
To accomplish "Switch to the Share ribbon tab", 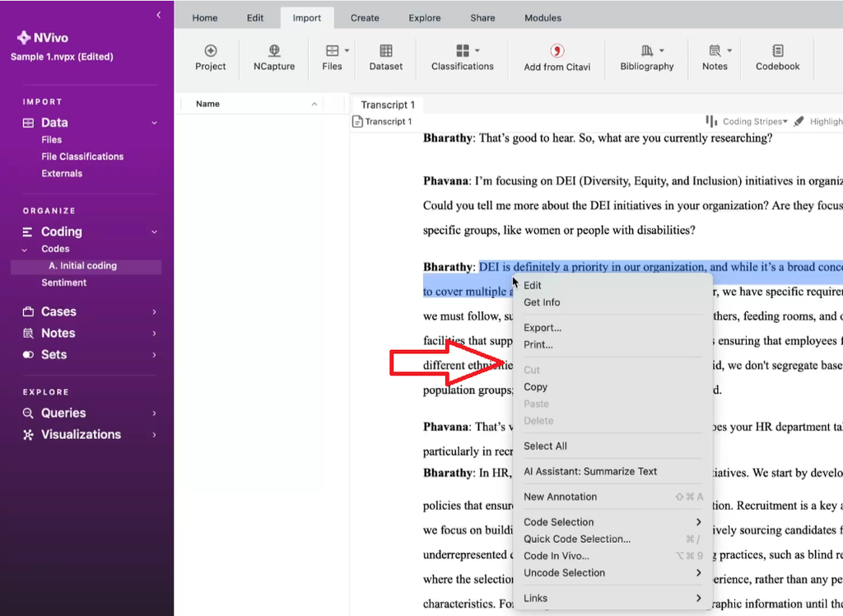I will pos(482,18).
